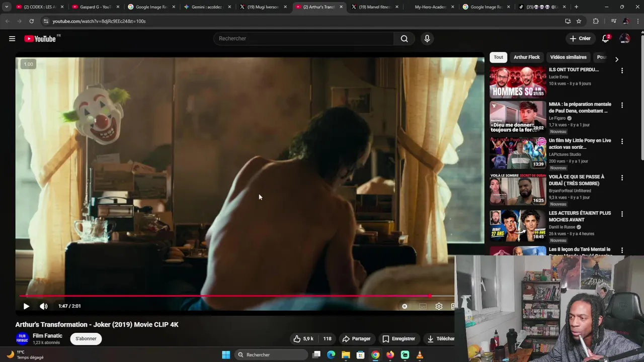Open the tab search dropdown in Chrome
The image size is (644, 362).
(7, 7)
